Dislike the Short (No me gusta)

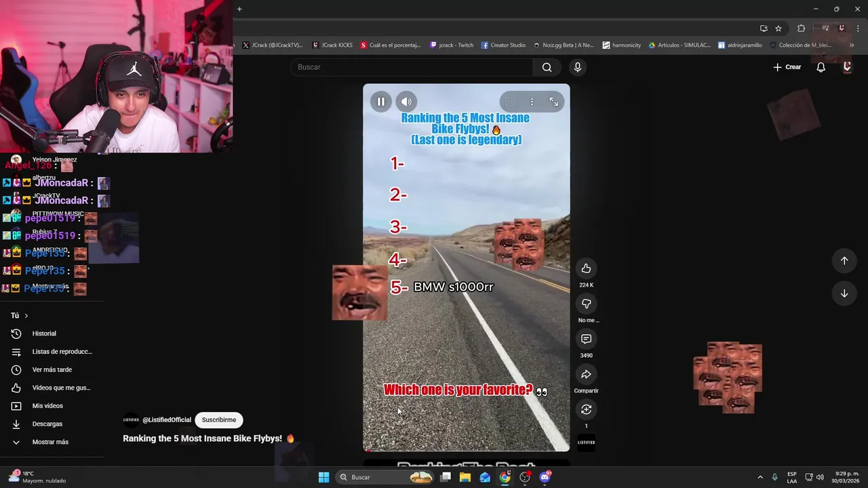[586, 304]
